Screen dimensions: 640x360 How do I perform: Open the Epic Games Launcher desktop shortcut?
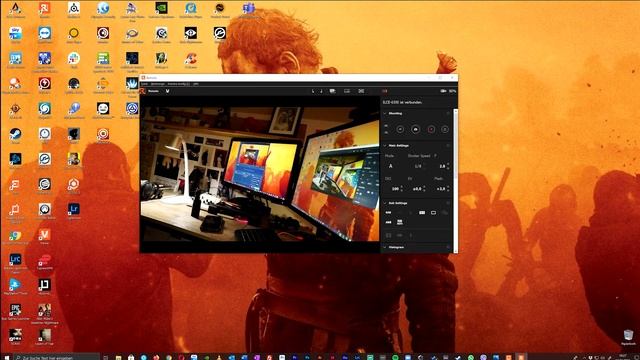point(15,312)
